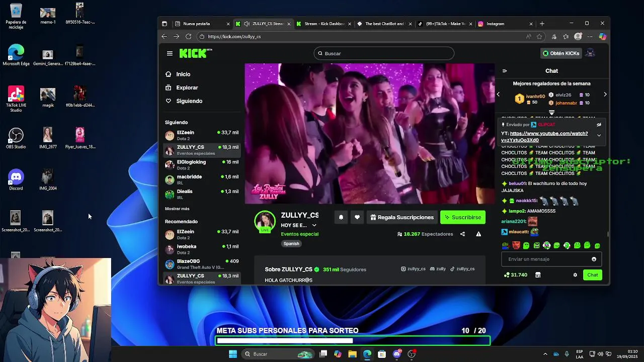Screen dimensions: 644x362
Task: Click report warning triangle icon
Action: [478, 234]
